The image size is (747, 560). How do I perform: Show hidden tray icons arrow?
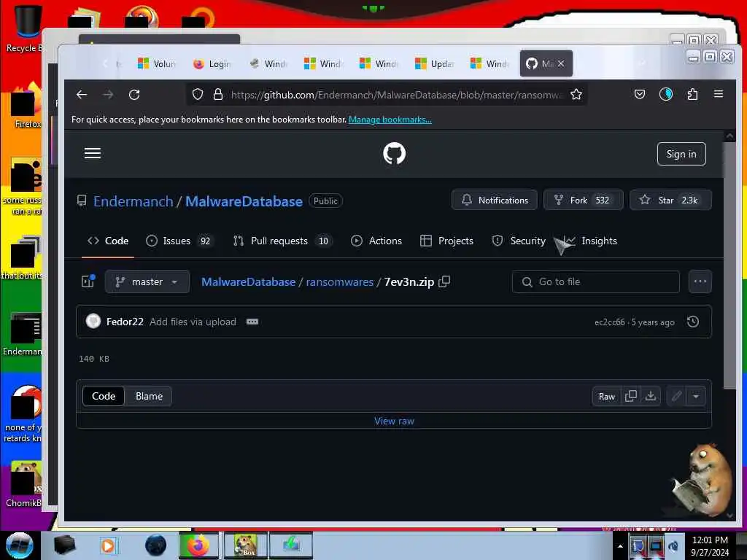(620, 546)
